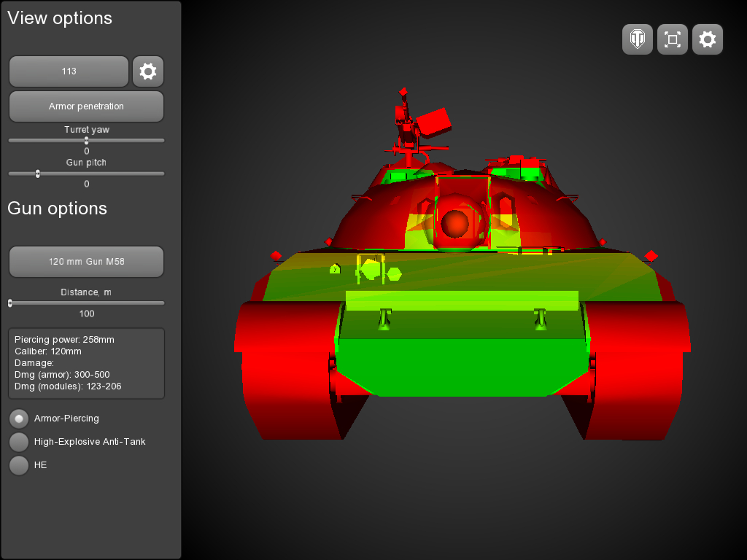The height and width of the screenshot is (560, 747).
Task: Open the 113 tank selection button
Action: (69, 71)
